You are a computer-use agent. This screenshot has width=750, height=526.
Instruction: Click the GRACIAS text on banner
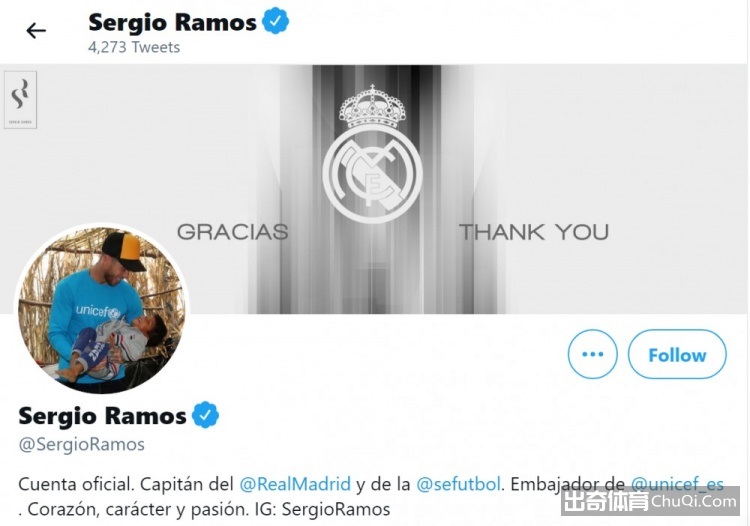(x=232, y=232)
